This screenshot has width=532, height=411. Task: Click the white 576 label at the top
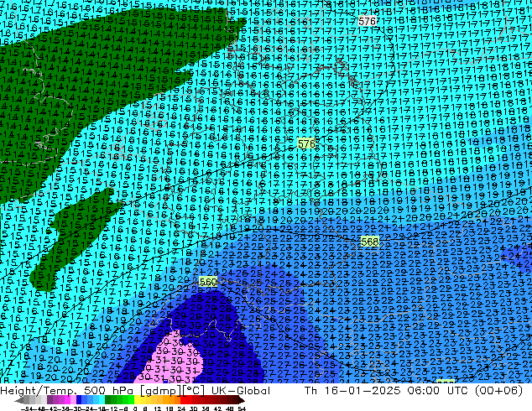coord(367,21)
